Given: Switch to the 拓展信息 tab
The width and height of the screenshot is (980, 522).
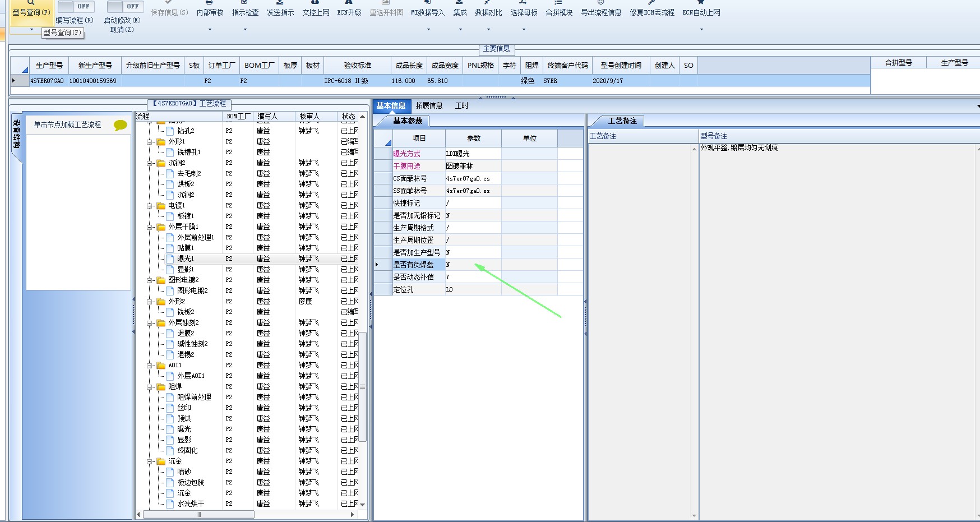Looking at the screenshot, I should tap(429, 105).
